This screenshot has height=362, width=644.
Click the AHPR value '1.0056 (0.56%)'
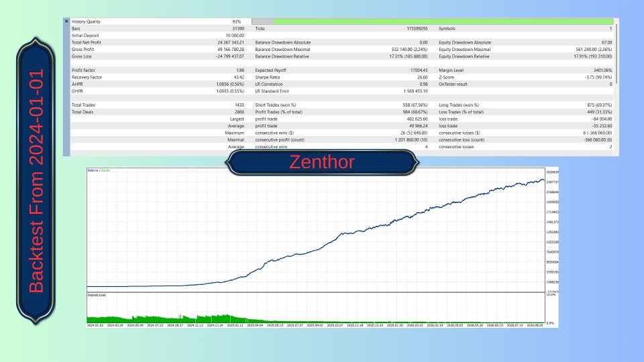(230, 84)
